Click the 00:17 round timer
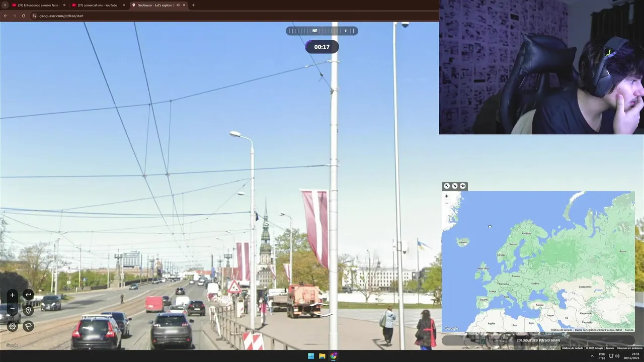 [322, 47]
